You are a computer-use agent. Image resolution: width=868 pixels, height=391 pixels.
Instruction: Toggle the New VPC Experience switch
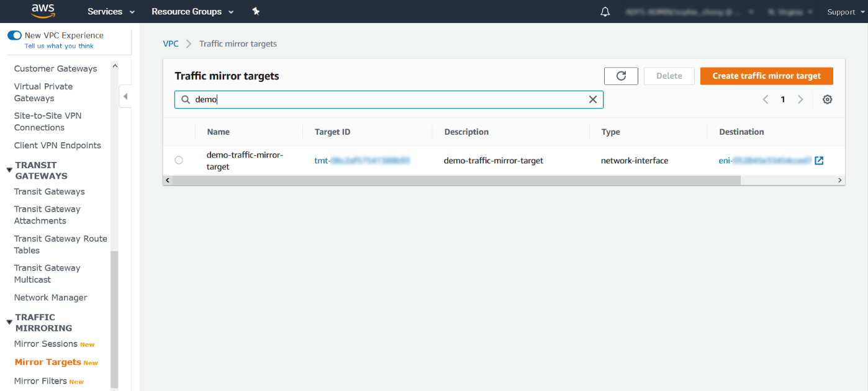(x=14, y=35)
